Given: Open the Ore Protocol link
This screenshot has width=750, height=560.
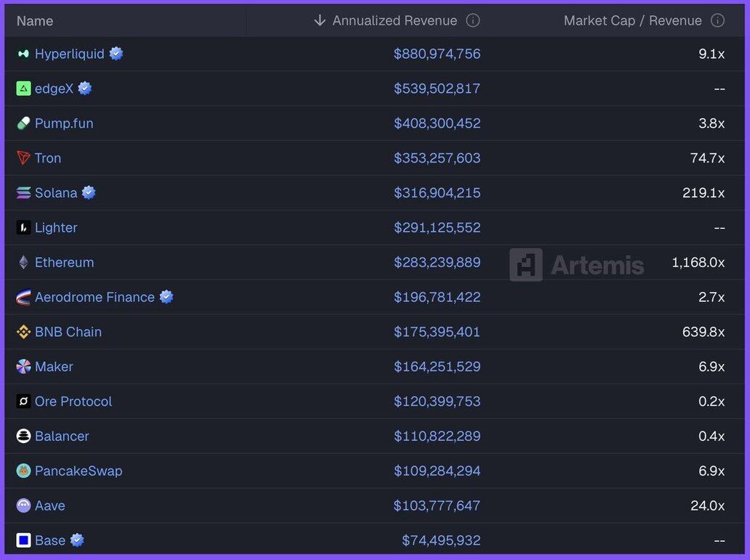Looking at the screenshot, I should [x=73, y=402].
